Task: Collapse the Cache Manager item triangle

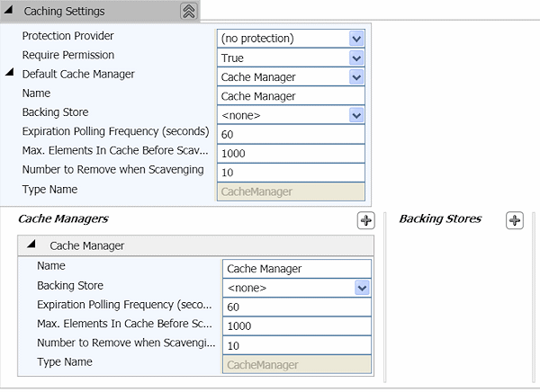Action: pos(31,245)
